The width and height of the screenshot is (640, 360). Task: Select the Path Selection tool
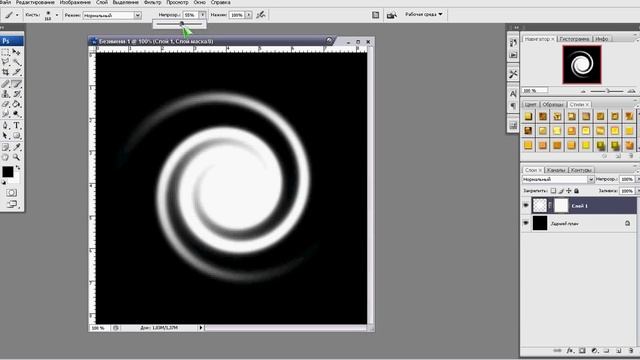click(x=6, y=136)
